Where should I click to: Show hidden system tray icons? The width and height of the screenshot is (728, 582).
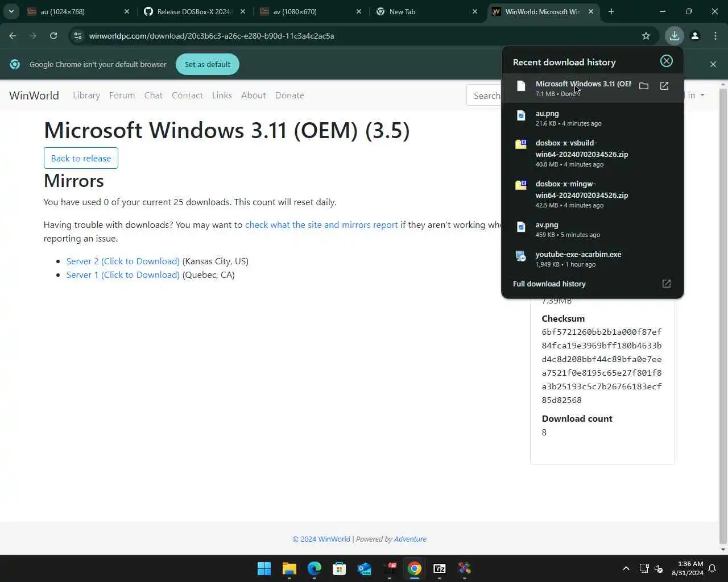626,568
